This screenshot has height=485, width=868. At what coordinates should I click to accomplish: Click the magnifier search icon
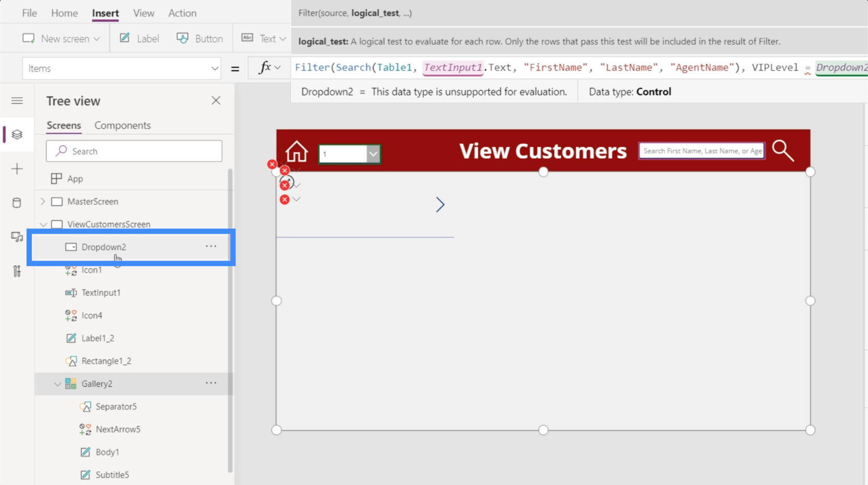(x=783, y=150)
